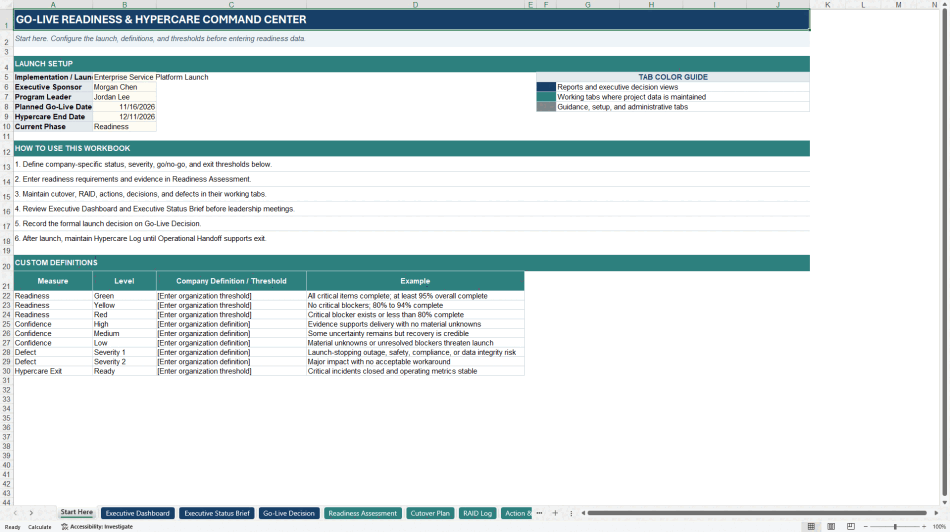Open the Cutover Plan tab
950x532 pixels.
[430, 513]
